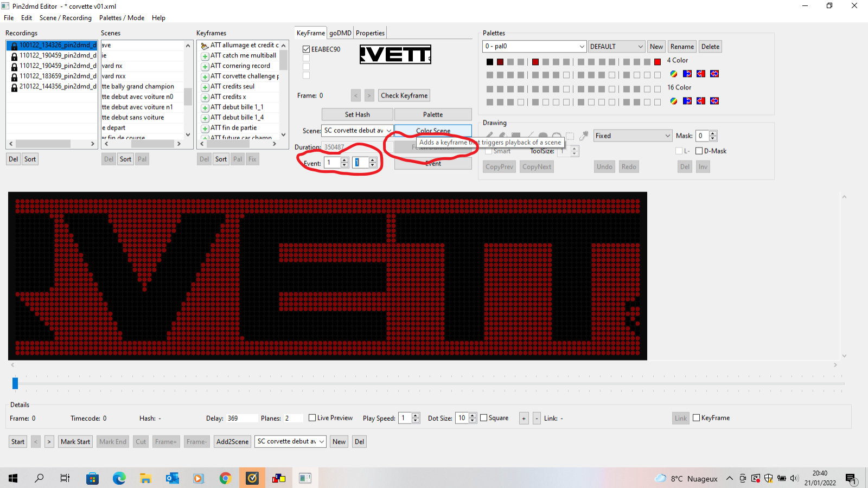Click the Scenes list vertical scrollbar thumb

pos(188,97)
